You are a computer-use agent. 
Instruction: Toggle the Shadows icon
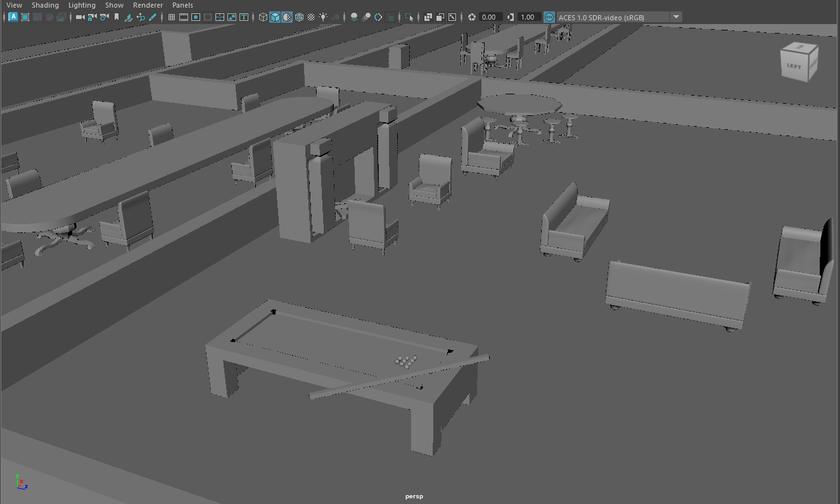[336, 17]
